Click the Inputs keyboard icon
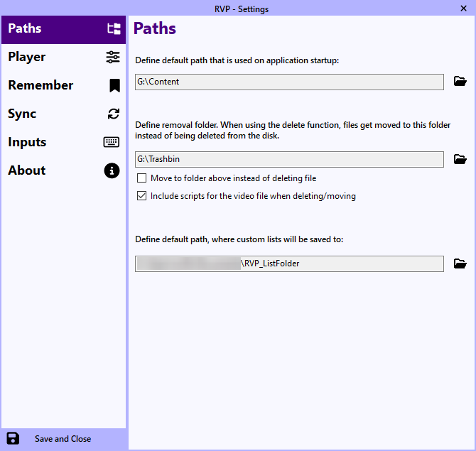Viewport: 476px width, 451px height. [112, 142]
